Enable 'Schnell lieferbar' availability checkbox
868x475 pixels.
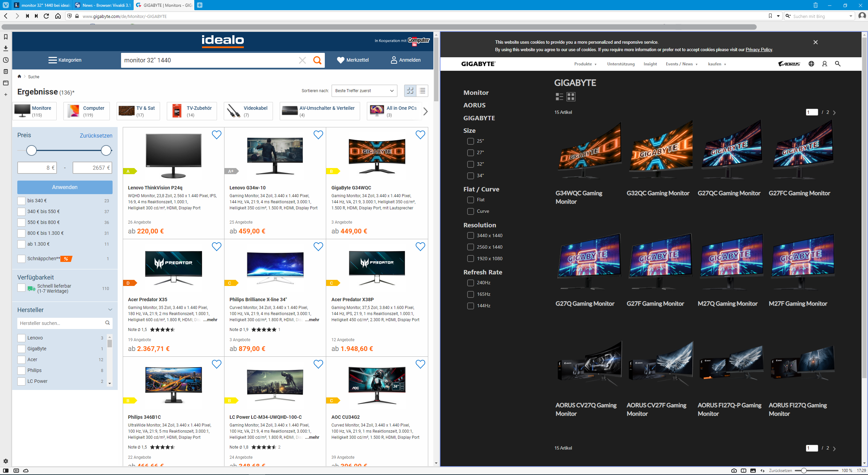[x=21, y=288]
